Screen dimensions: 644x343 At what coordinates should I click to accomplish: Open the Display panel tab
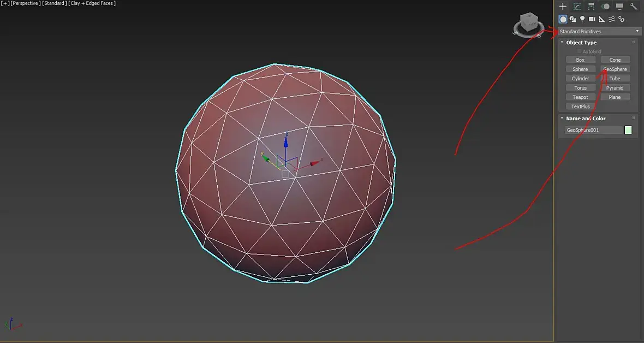pyautogui.click(x=619, y=6)
